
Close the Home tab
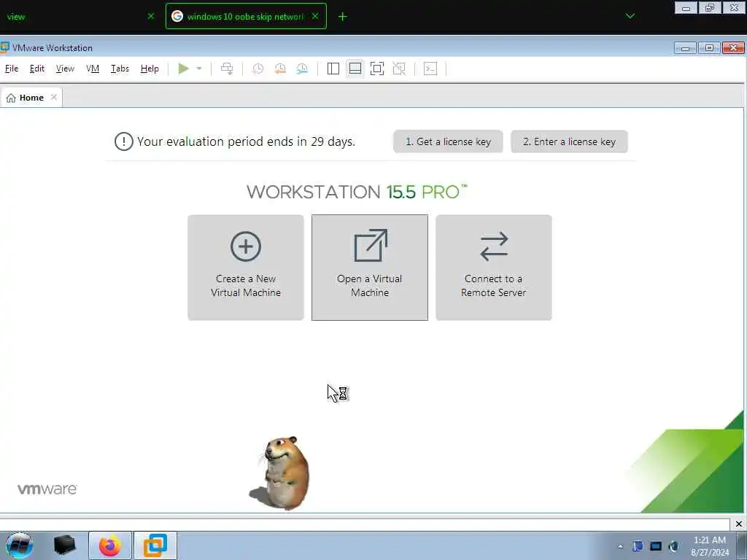[54, 97]
